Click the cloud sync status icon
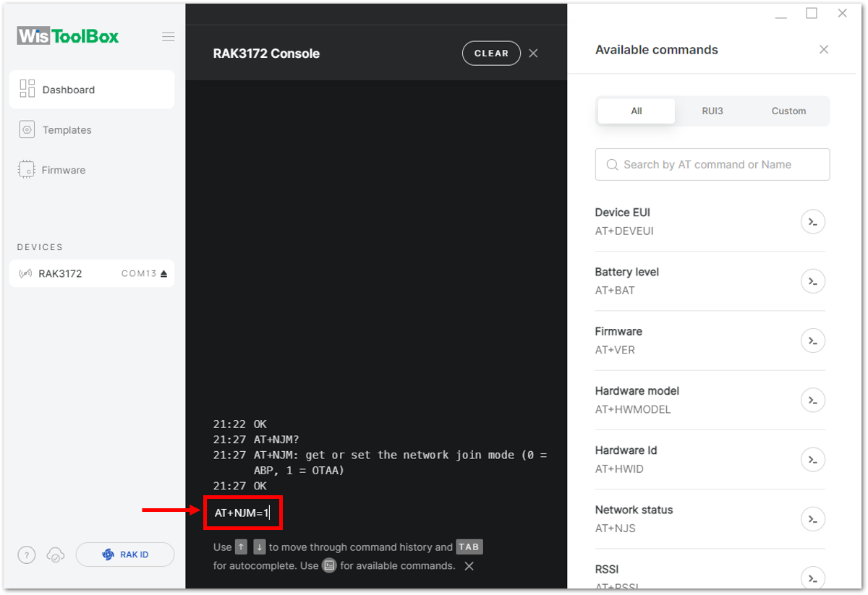 click(x=55, y=555)
